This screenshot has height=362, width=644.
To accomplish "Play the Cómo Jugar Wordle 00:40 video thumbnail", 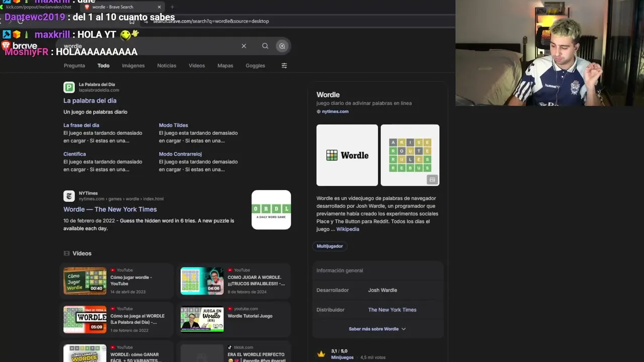I will [x=85, y=281].
